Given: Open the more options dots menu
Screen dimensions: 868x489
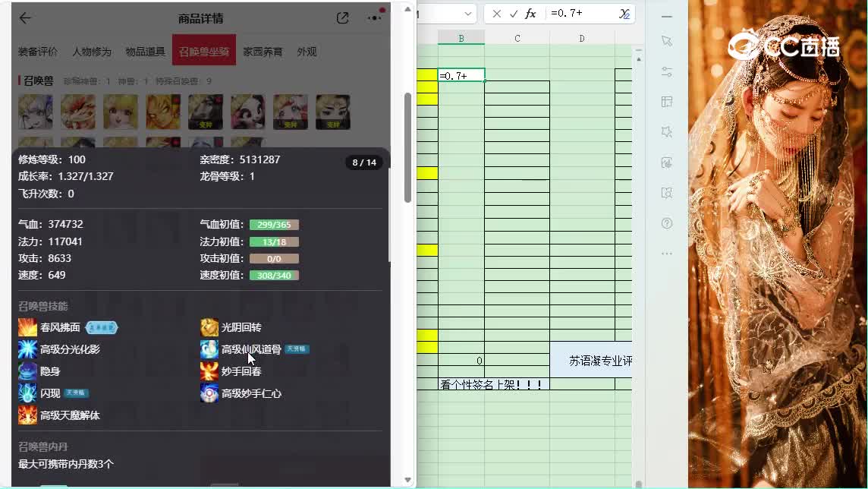Looking at the screenshot, I should click(375, 18).
